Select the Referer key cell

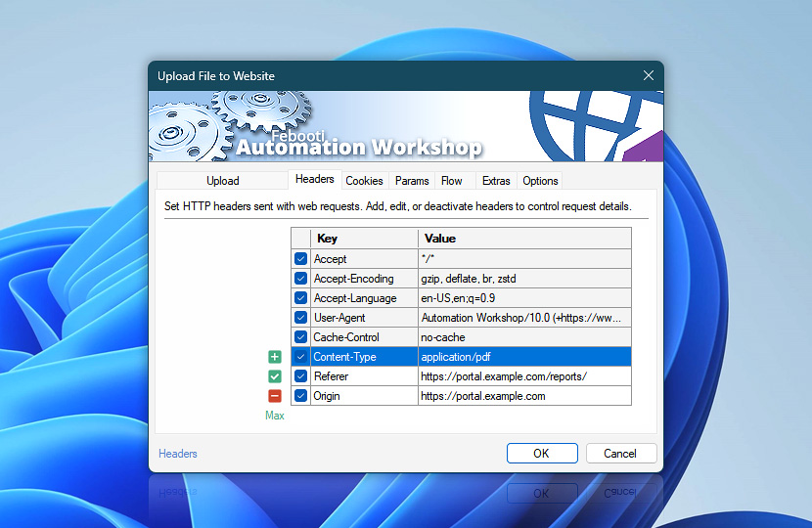pyautogui.click(x=364, y=376)
